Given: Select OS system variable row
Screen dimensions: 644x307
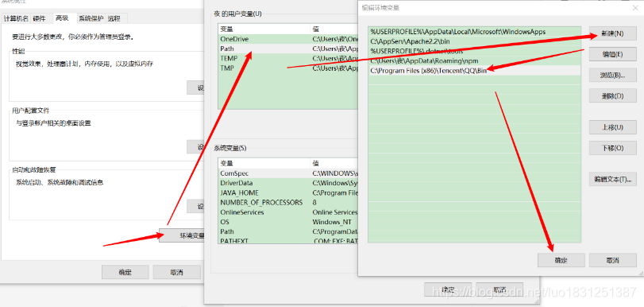Looking at the screenshot, I should tap(289, 222).
